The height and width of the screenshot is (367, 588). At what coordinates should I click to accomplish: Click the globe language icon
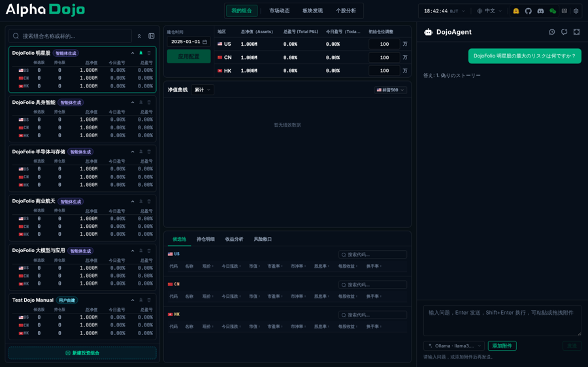[x=480, y=11]
